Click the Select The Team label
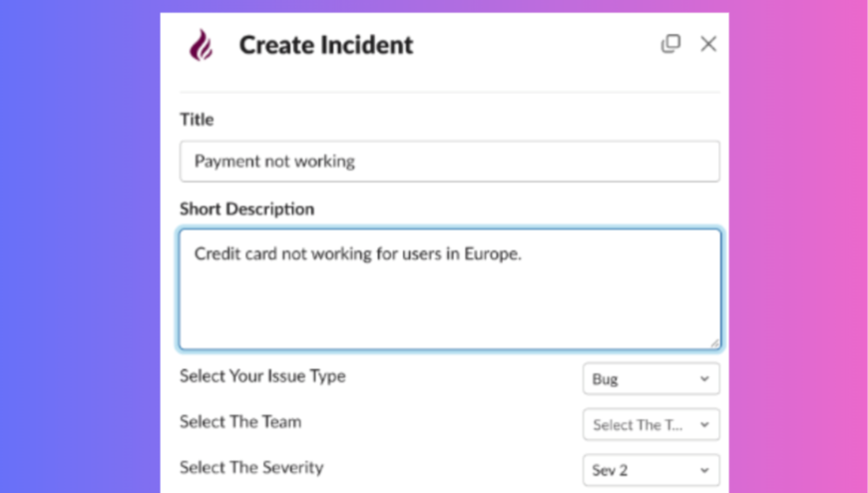The image size is (868, 493). (240, 421)
